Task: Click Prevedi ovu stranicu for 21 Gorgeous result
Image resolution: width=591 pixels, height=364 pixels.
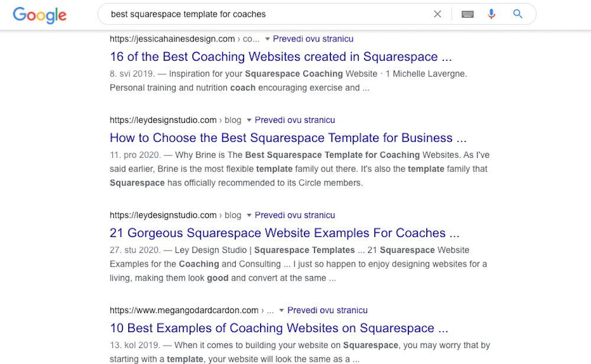Action: point(295,215)
